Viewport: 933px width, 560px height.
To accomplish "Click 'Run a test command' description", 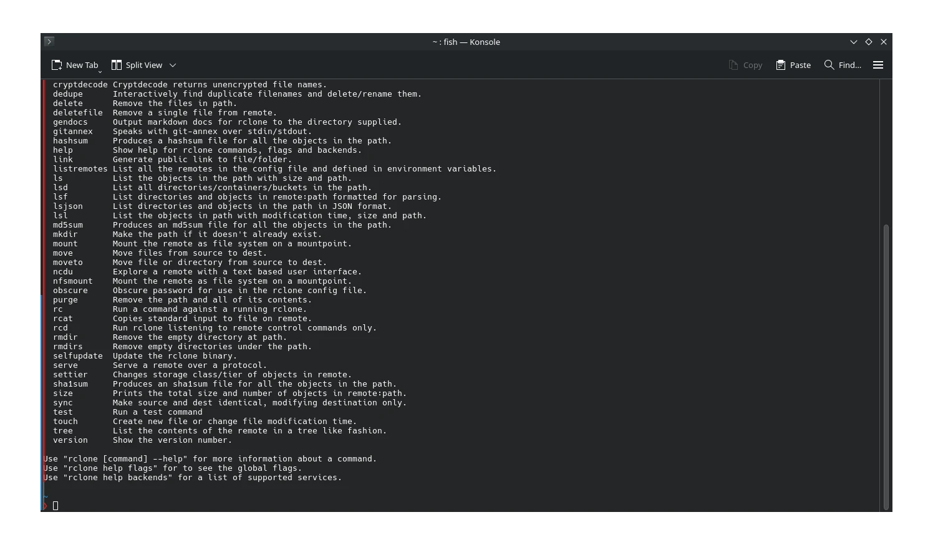I will pos(158,412).
